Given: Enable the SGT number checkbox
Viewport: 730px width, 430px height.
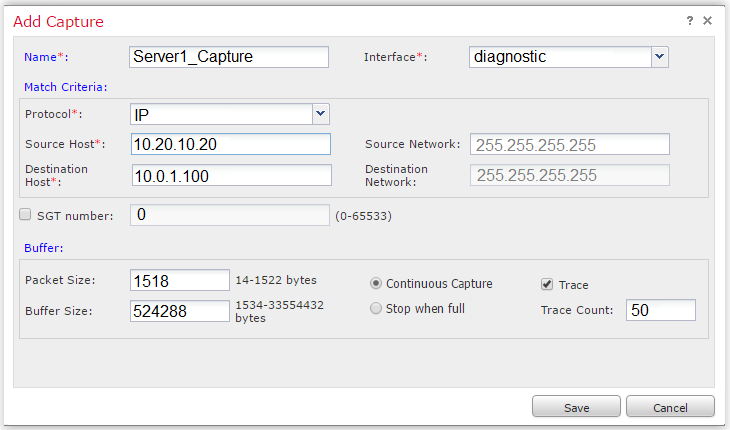Looking at the screenshot, I should point(25,215).
